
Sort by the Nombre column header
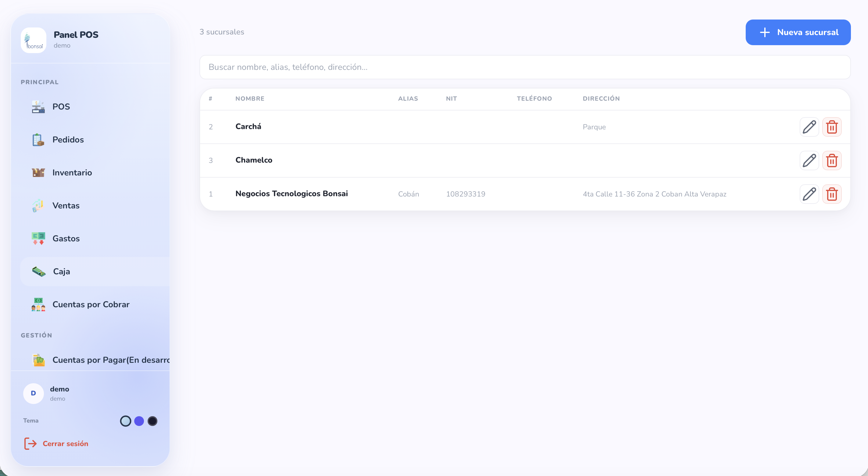pos(250,99)
